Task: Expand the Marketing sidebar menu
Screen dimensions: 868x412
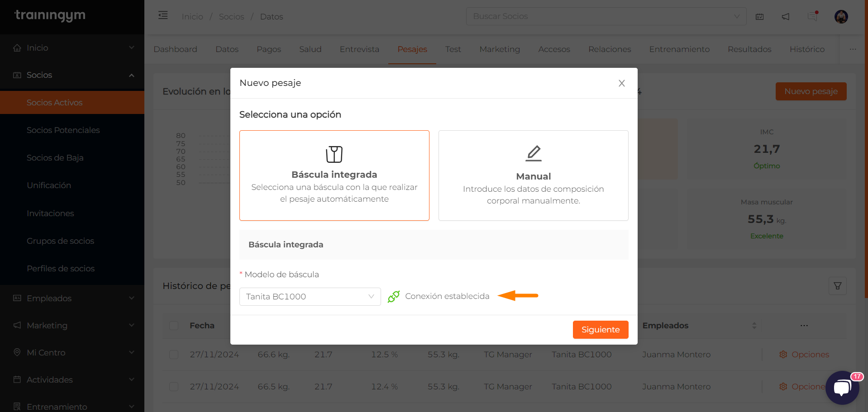Action: click(x=131, y=325)
